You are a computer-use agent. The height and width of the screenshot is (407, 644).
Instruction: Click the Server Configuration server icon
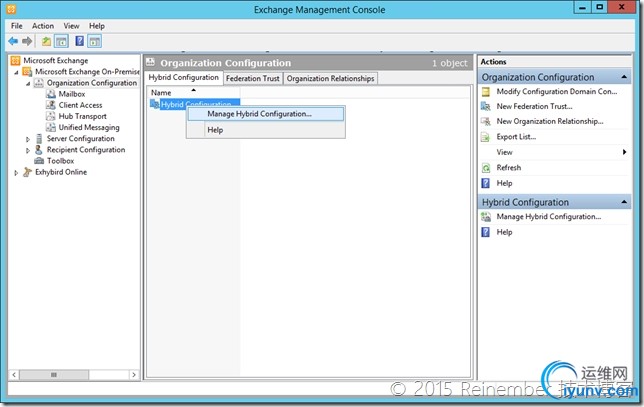coord(39,138)
